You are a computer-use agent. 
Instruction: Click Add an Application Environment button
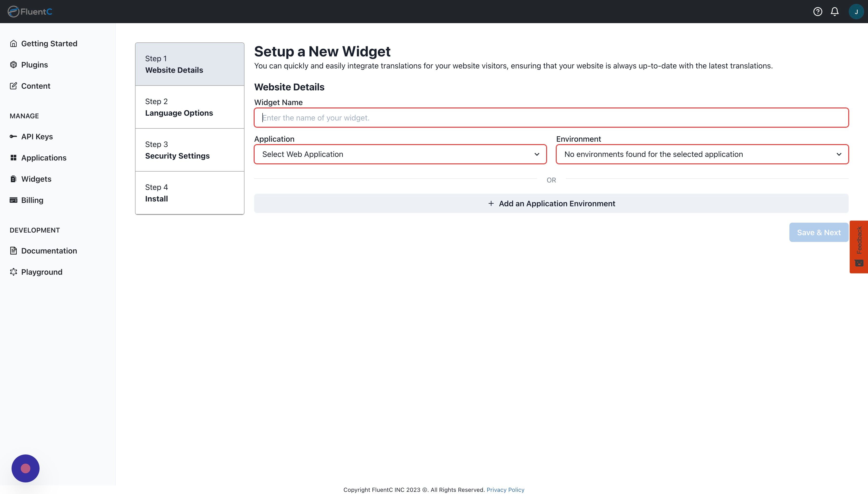coord(551,204)
